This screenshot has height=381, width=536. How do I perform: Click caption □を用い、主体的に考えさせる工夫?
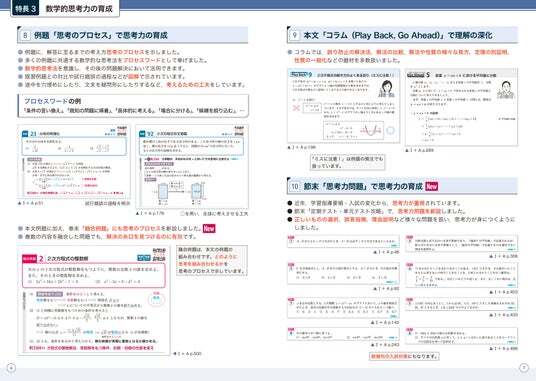tap(214, 214)
